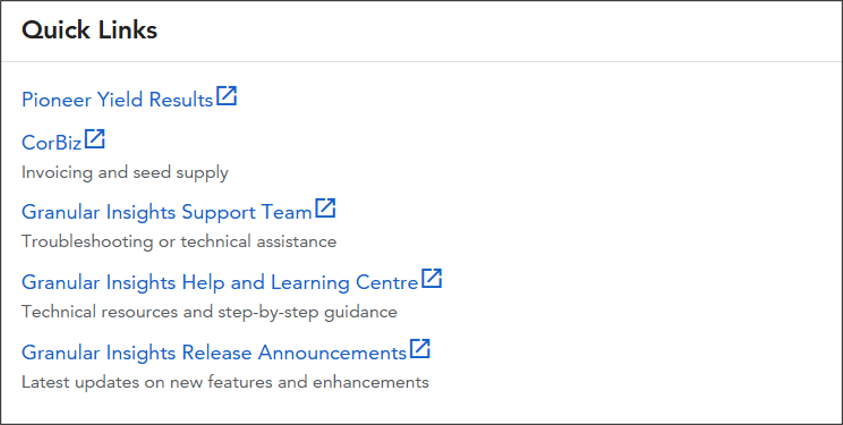This screenshot has width=843, height=425.
Task: Click 'Latest updates on new features' description
Action: 225,383
